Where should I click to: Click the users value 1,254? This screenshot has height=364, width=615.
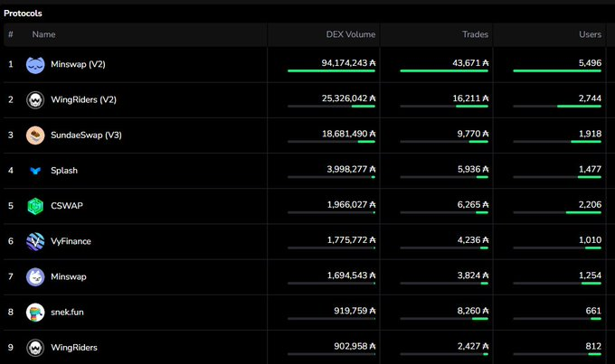[x=590, y=275]
